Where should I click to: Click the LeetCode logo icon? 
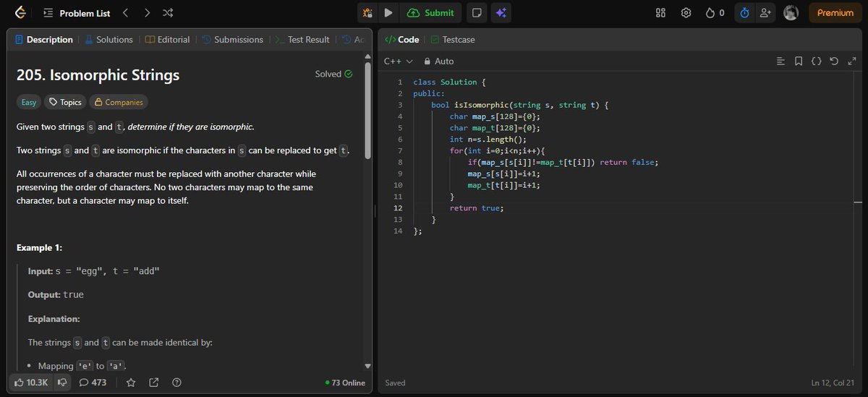pyautogui.click(x=20, y=12)
